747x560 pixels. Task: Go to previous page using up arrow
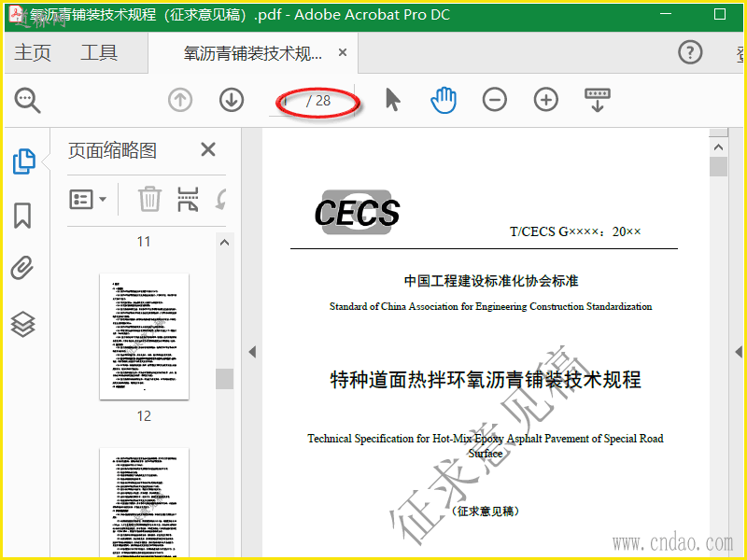click(x=180, y=100)
